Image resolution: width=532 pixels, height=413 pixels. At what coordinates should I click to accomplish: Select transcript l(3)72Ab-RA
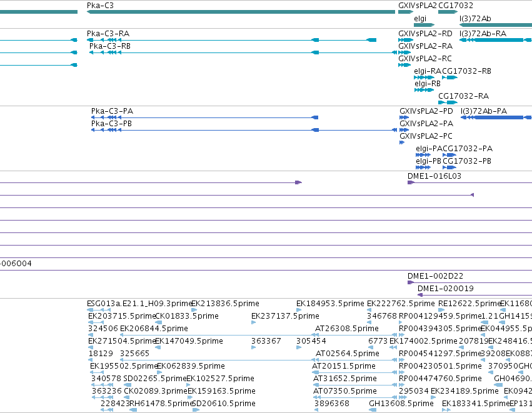tap(496, 40)
